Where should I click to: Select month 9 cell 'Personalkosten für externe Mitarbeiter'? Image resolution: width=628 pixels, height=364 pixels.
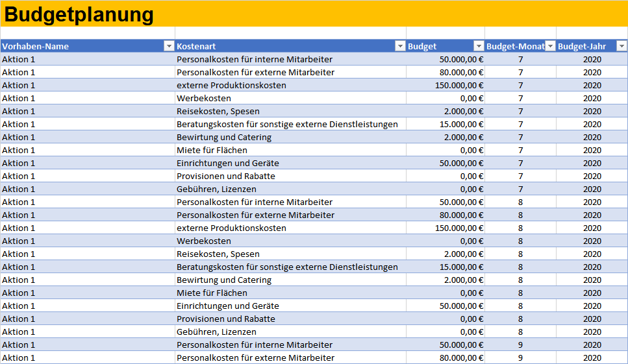click(x=290, y=358)
